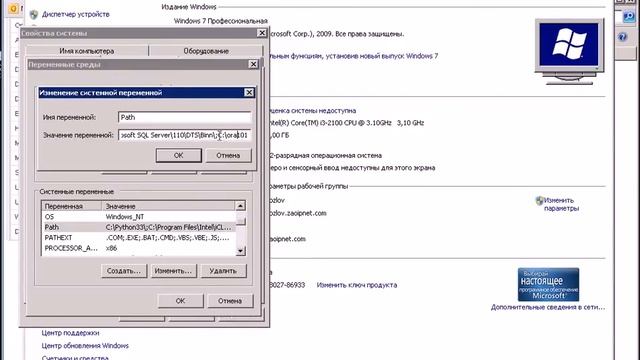Image resolution: width=640 pixels, height=360 pixels.
Task: Click the shield icon next to Диспетчер устройств
Action: click(x=33, y=15)
